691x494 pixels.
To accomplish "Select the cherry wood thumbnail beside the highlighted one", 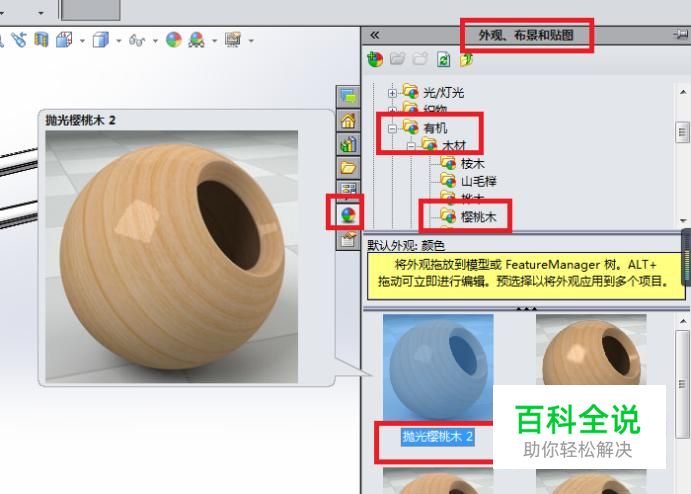I will 591,350.
